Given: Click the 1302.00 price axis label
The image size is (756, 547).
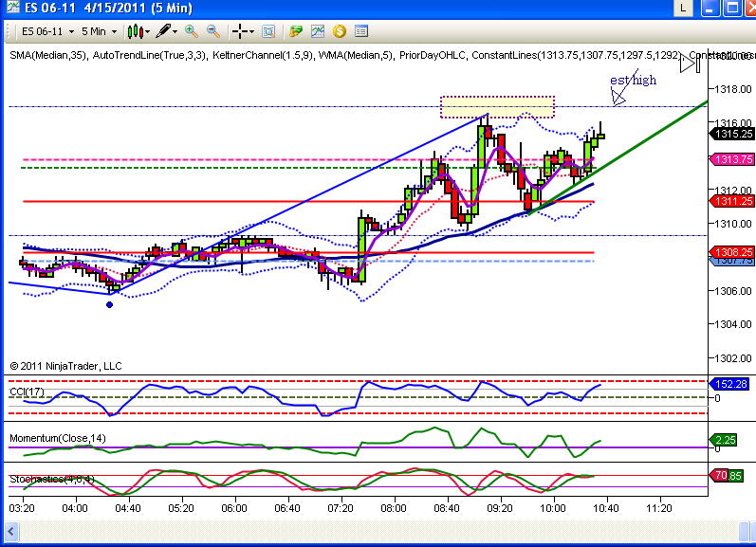Looking at the screenshot, I should click(x=733, y=358).
